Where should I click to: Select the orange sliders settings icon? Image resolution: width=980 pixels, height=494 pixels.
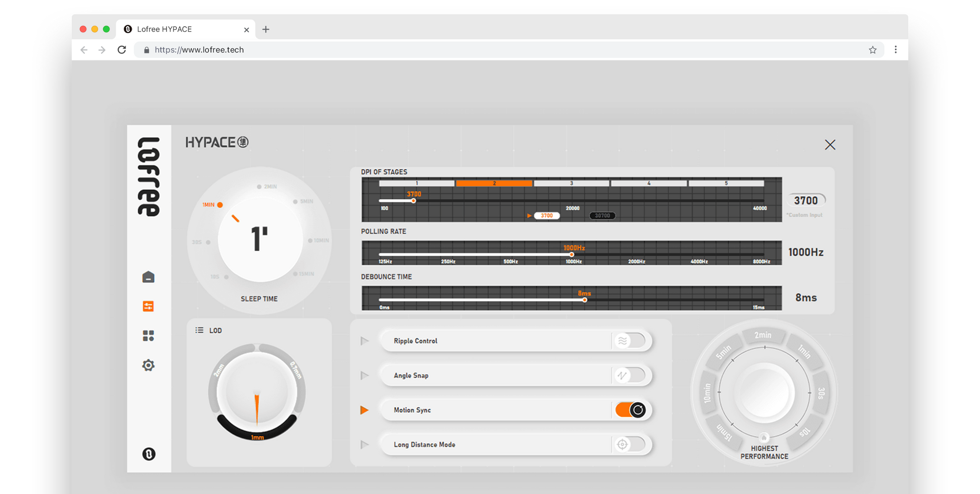click(148, 306)
